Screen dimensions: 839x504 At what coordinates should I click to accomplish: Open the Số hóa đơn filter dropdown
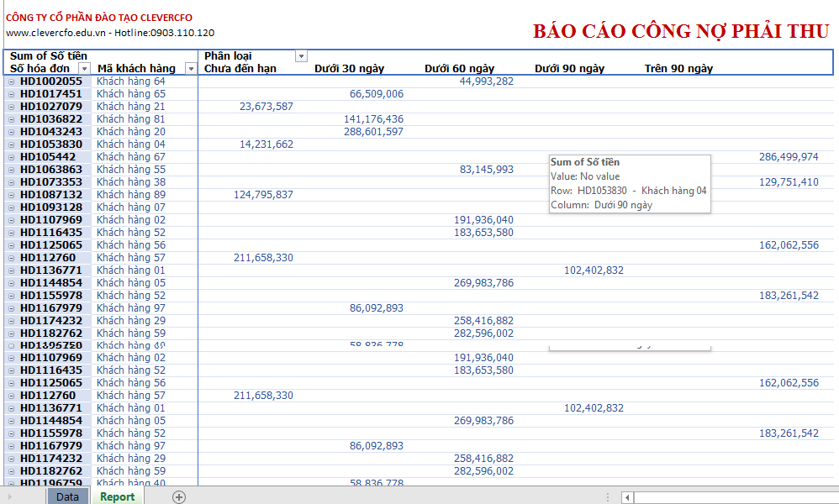click(84, 68)
